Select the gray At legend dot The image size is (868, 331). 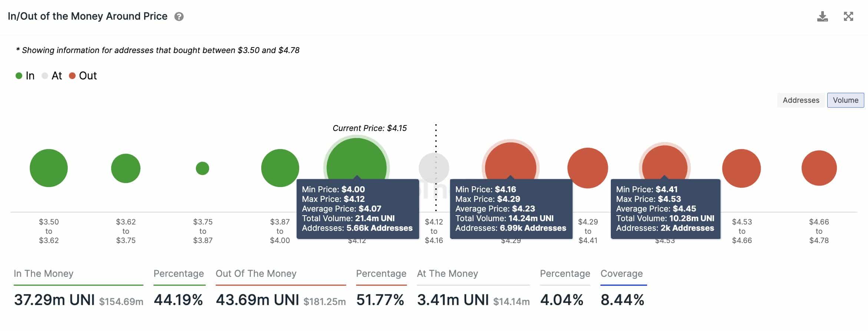click(x=45, y=75)
